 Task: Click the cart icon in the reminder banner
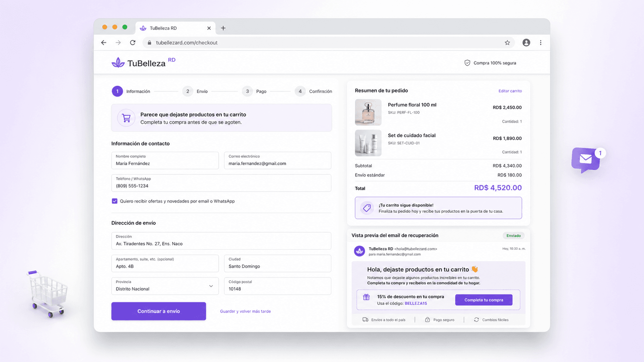coord(126,118)
